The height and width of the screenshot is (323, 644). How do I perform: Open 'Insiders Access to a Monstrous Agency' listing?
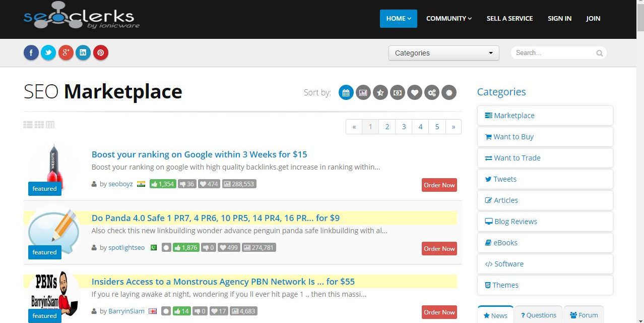[223, 282]
